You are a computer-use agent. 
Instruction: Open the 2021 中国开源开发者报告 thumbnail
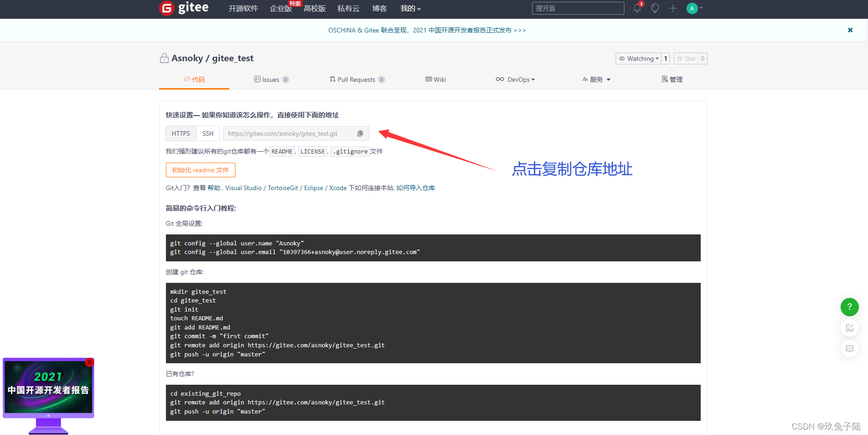pos(48,388)
